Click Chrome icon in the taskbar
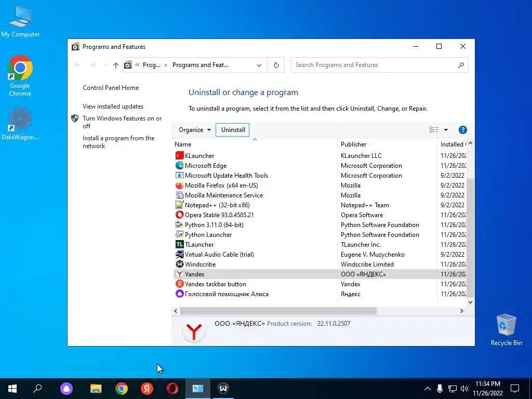 pos(122,389)
